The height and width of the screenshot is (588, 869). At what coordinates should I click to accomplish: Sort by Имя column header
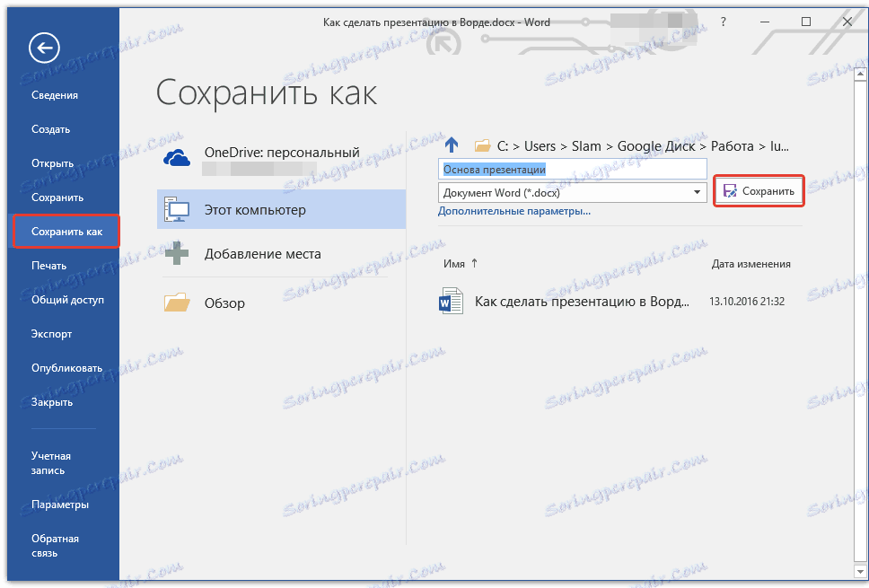pyautogui.click(x=454, y=264)
